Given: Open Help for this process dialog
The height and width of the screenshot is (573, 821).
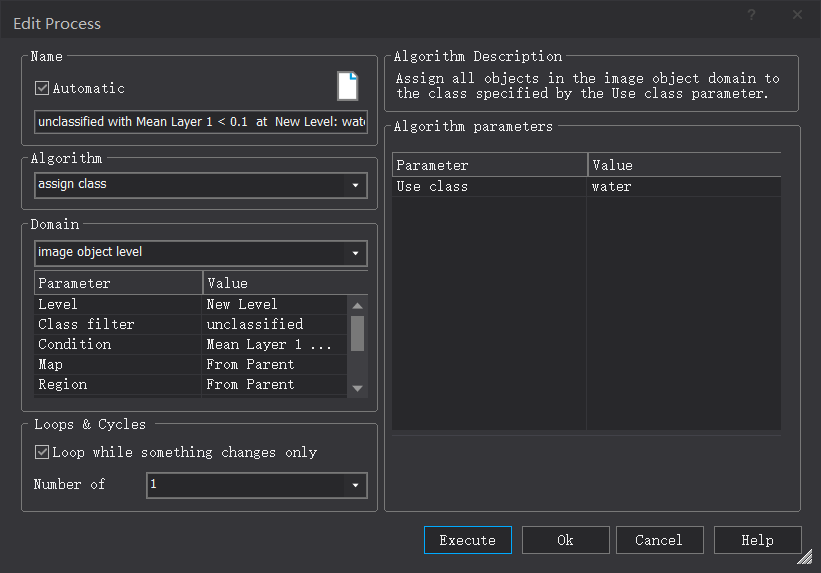Looking at the screenshot, I should [757, 540].
